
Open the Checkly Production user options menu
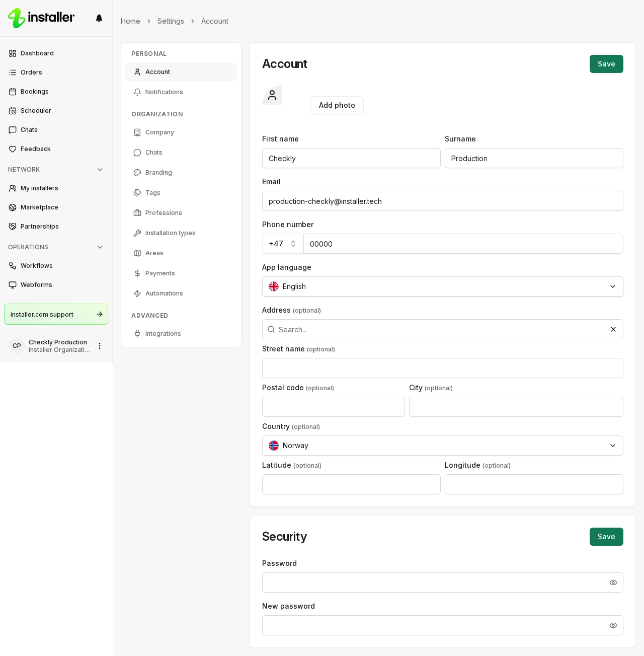[x=100, y=346]
